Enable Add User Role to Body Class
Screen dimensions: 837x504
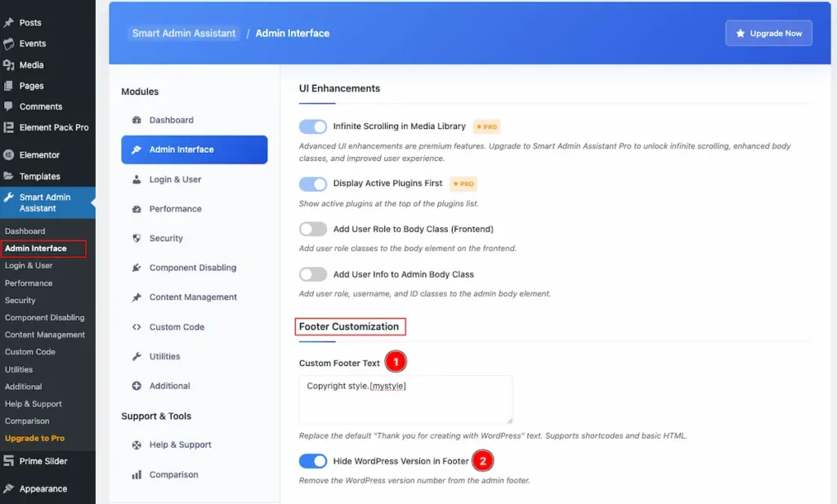tap(313, 230)
